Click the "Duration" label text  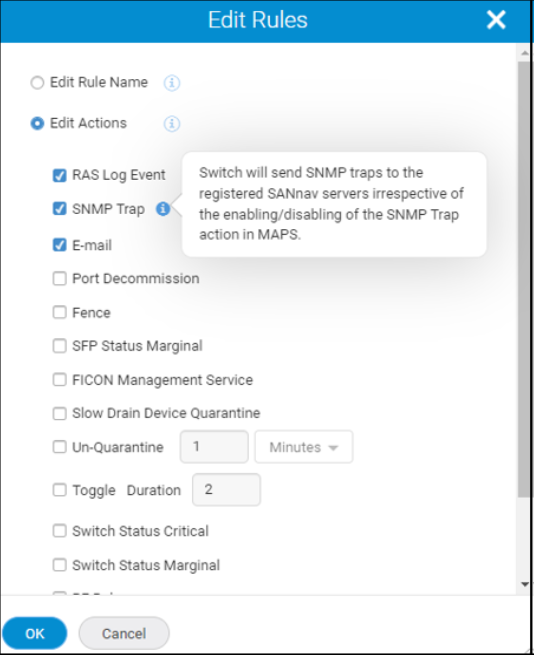click(154, 490)
